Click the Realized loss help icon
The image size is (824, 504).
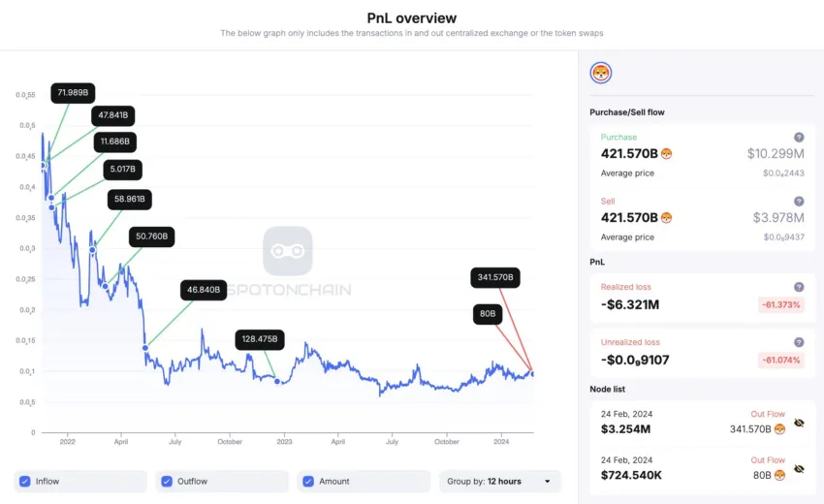799,287
